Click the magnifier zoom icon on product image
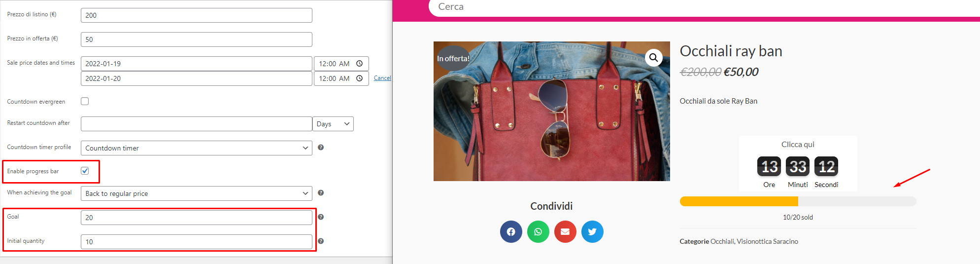Viewport: 980px width, 264px height. tap(653, 58)
